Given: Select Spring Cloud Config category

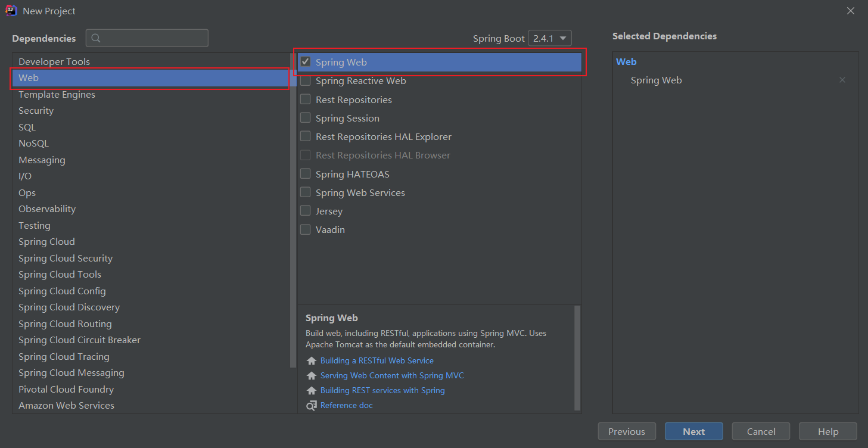Looking at the screenshot, I should click(x=151, y=291).
